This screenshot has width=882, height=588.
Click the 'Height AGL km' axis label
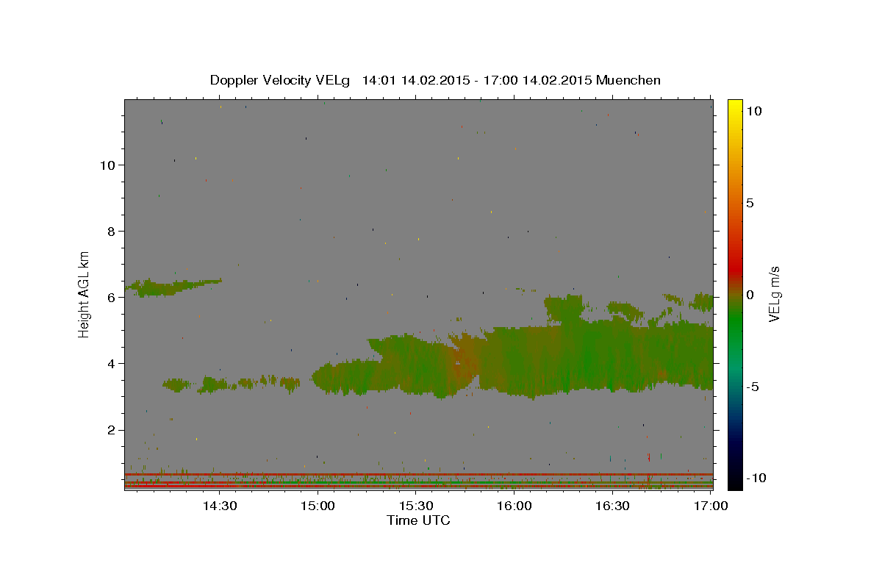pos(85,293)
